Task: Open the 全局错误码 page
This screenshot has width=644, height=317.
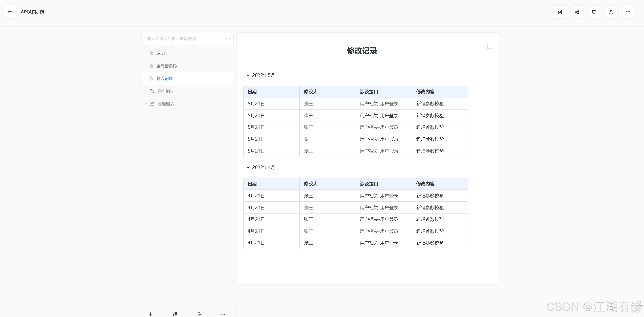Action: (x=166, y=66)
